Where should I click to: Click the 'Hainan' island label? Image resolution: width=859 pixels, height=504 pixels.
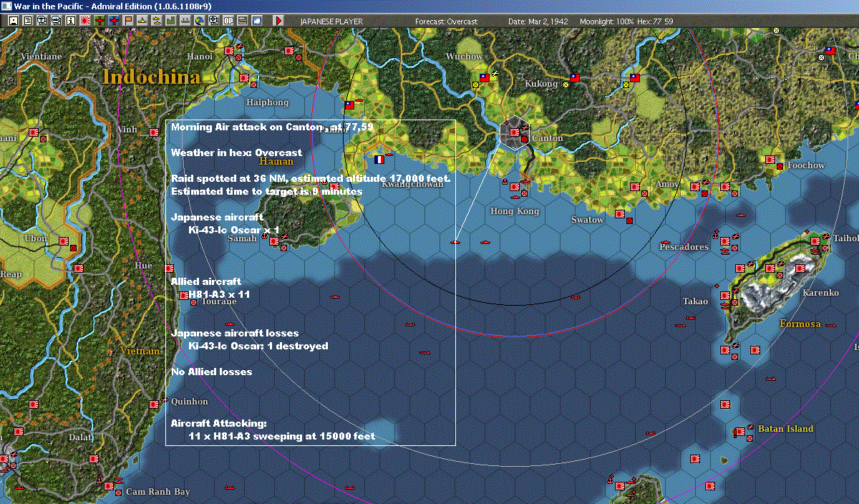(276, 162)
